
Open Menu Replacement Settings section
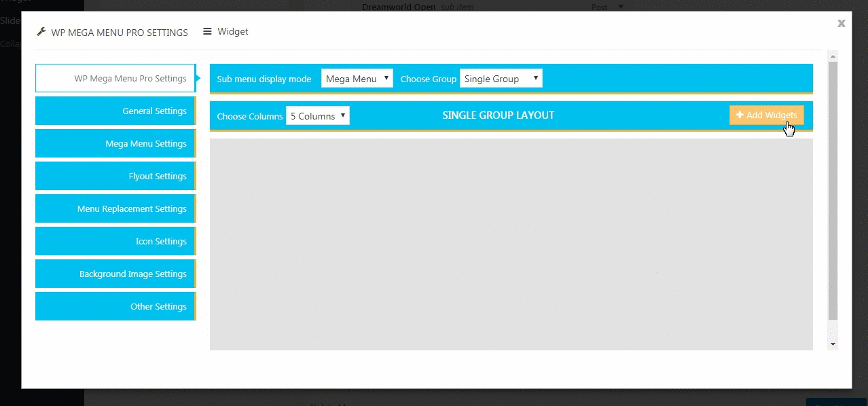click(115, 208)
